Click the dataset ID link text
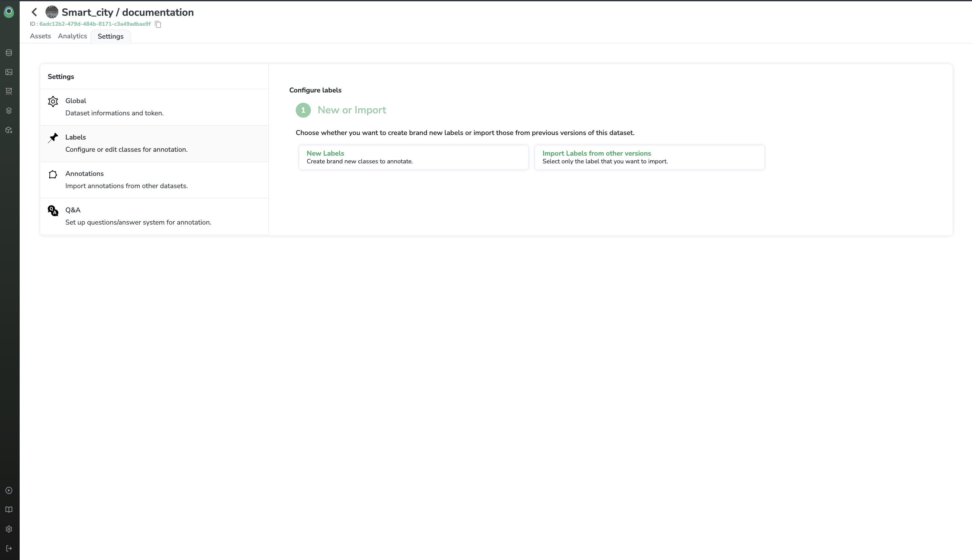 (x=95, y=24)
